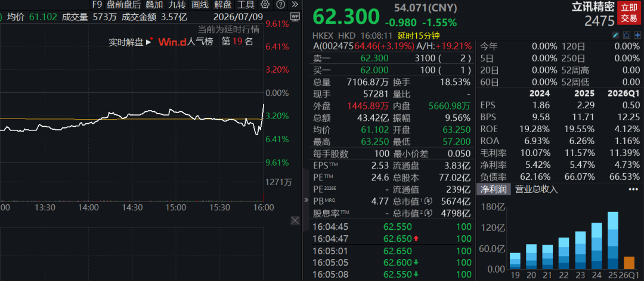Click A-share quote (002475 64.46
Viewport: 644px width, 281px height.
(x=364, y=46)
